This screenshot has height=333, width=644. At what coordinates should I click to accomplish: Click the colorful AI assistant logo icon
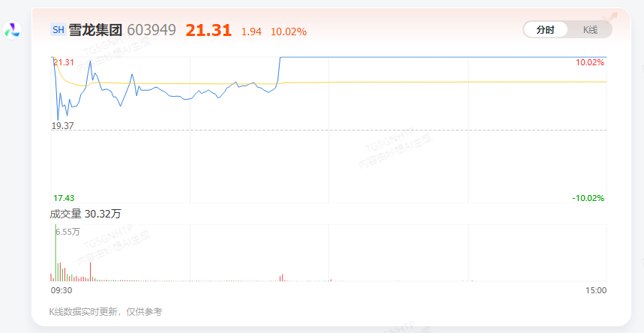click(x=12, y=30)
